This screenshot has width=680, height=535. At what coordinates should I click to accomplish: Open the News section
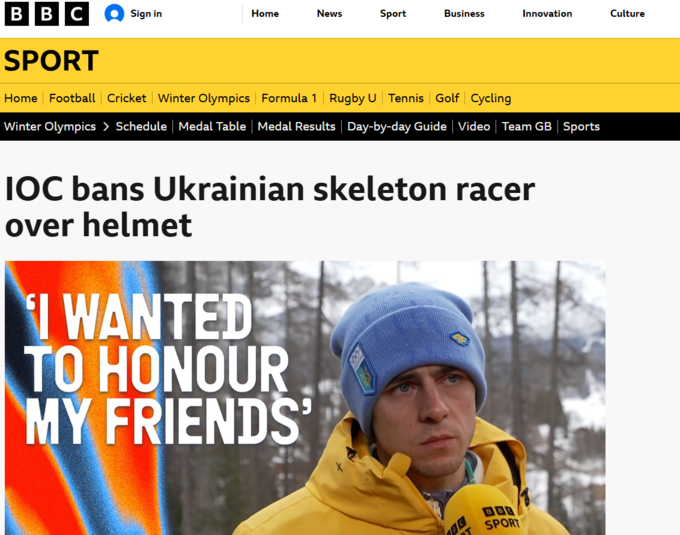[330, 14]
